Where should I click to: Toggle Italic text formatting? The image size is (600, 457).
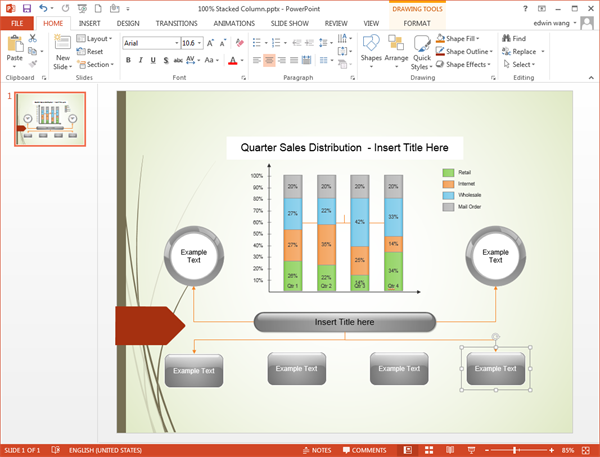[x=141, y=60]
